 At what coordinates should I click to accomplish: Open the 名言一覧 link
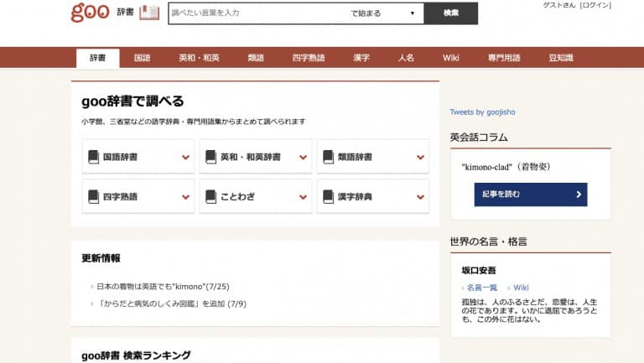tap(482, 288)
